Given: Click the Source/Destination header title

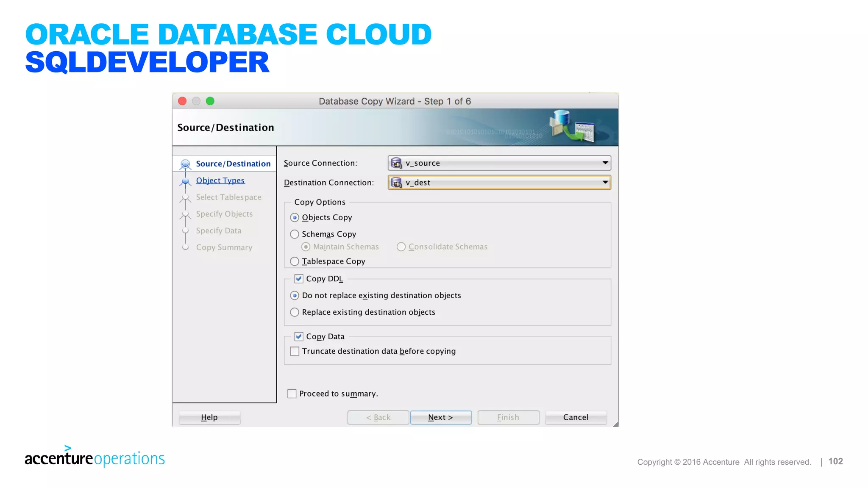Looking at the screenshot, I should (225, 128).
